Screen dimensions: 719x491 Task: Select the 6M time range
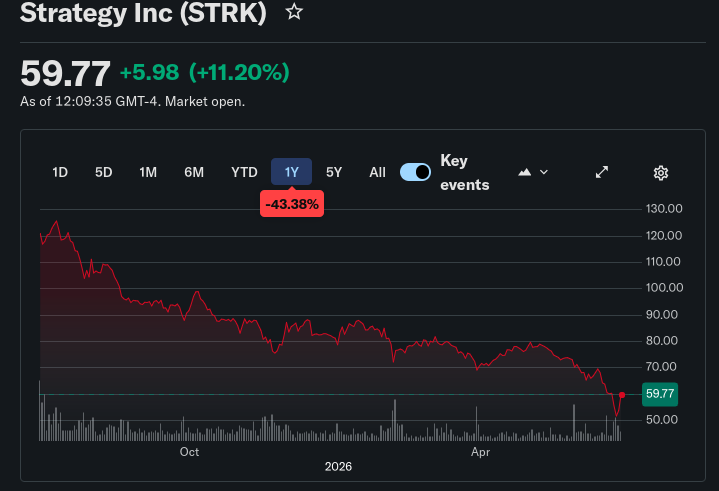pyautogui.click(x=194, y=172)
